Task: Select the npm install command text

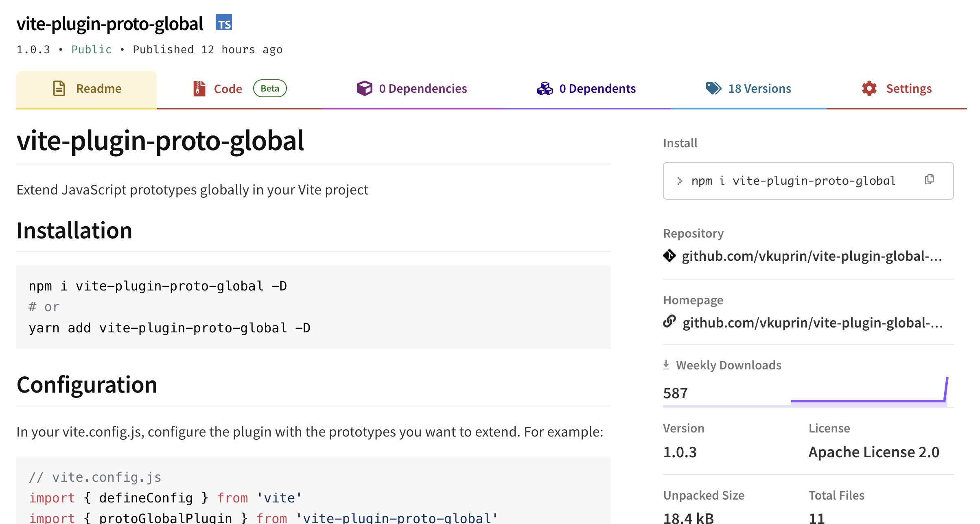Action: pos(793,180)
